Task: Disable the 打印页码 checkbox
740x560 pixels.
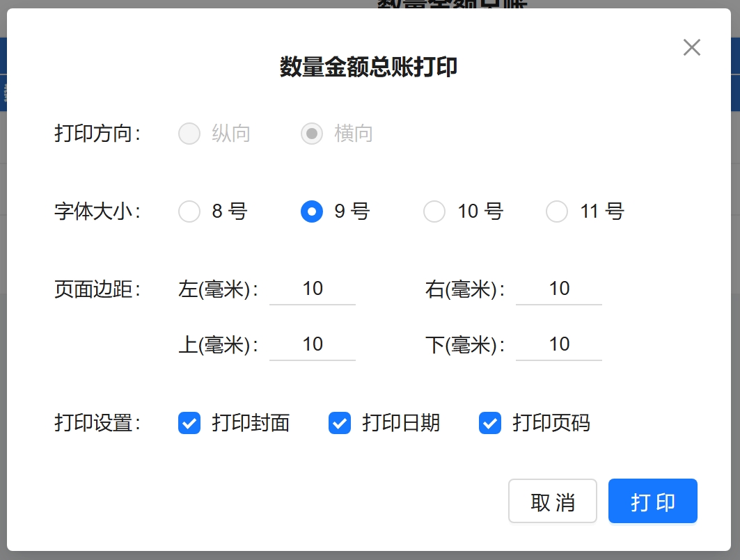Action: pyautogui.click(x=490, y=423)
